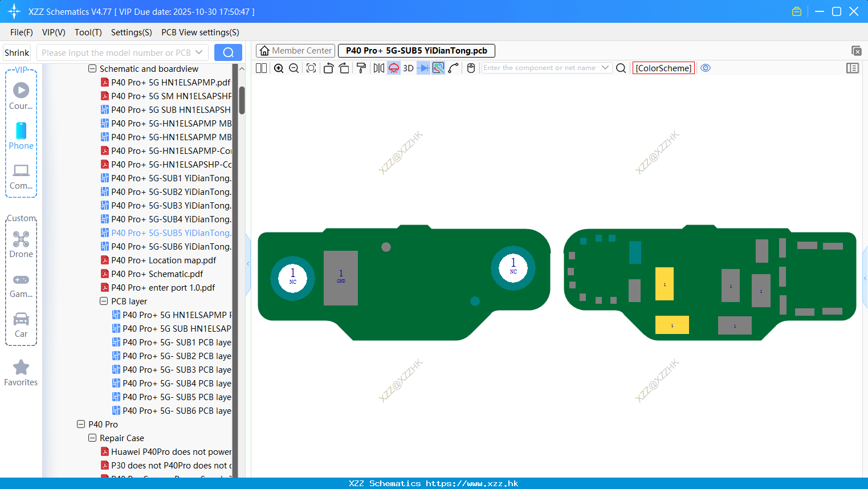
Task: Expand the right panel splitter arrow
Action: [x=865, y=278]
